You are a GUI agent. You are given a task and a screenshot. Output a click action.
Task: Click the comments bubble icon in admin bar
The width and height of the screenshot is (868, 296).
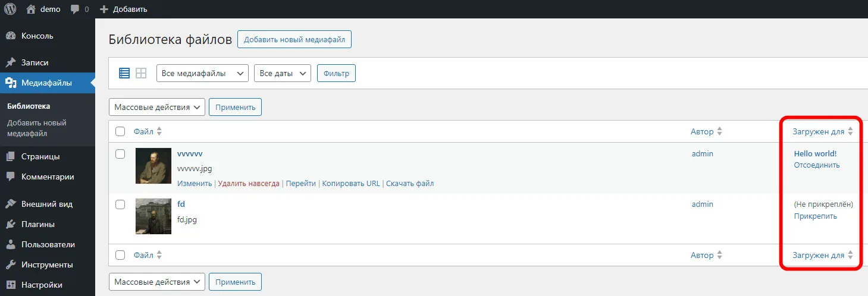[x=75, y=10]
